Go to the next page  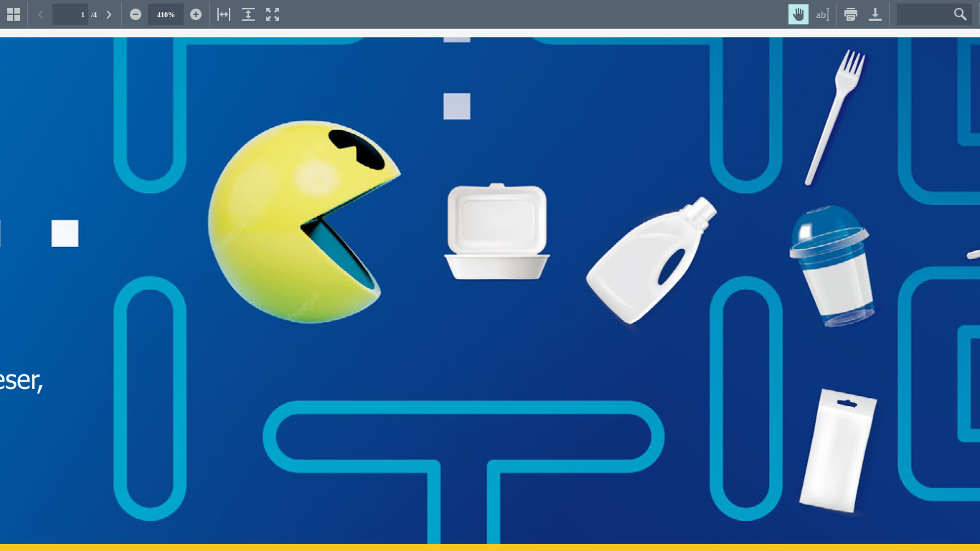tap(109, 14)
